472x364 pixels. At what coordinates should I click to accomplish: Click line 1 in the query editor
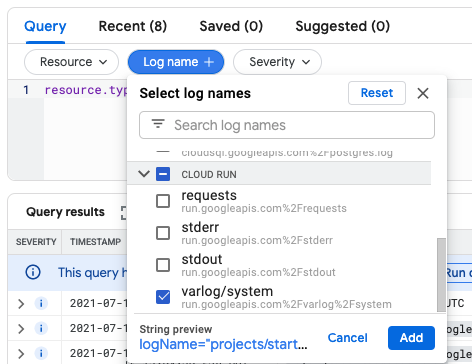[86, 90]
